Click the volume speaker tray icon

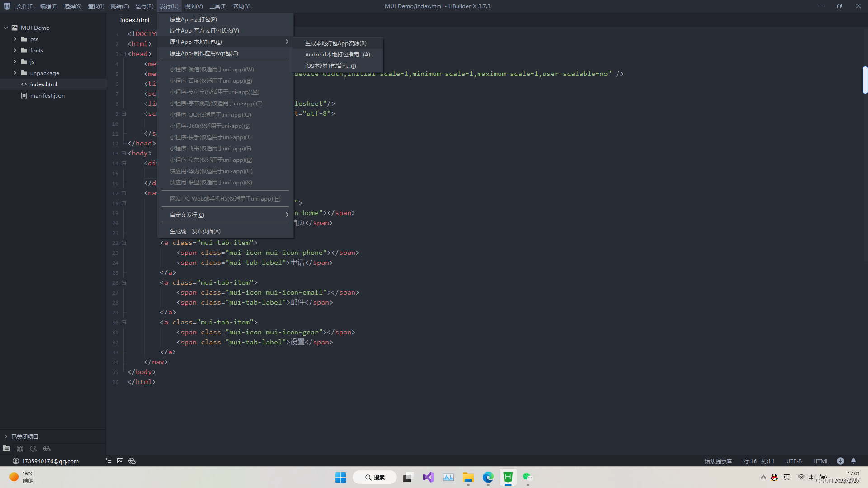point(811,477)
